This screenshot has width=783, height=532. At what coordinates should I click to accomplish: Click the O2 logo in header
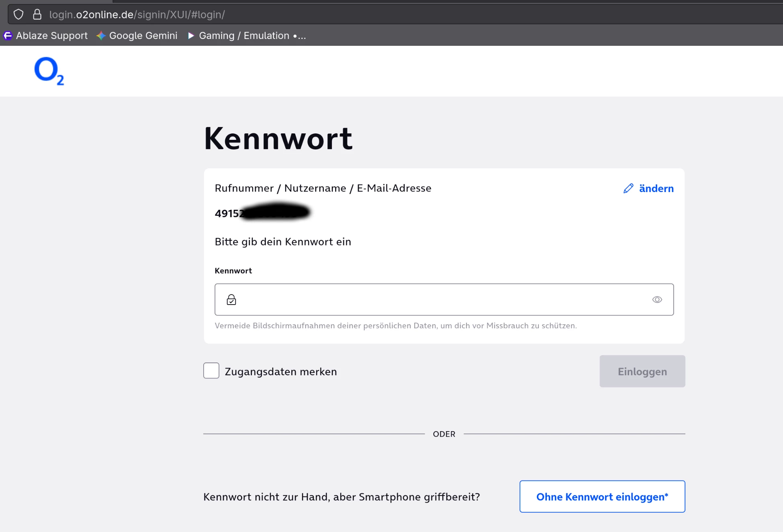[49, 71]
